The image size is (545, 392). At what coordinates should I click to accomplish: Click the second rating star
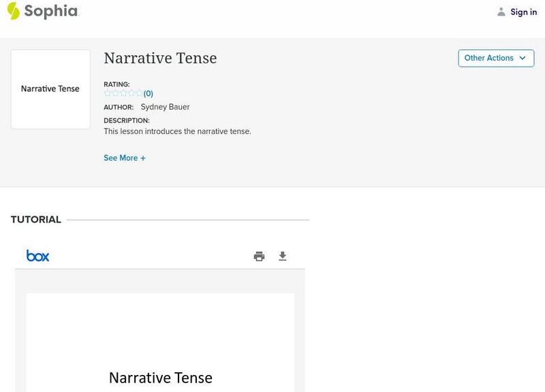[x=115, y=94]
